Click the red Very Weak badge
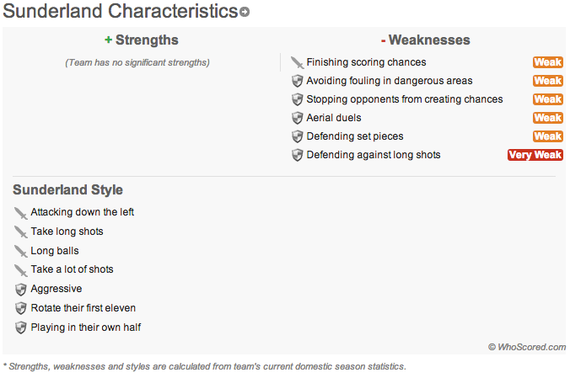Image resolution: width=570 pixels, height=378 pixels. [535, 155]
